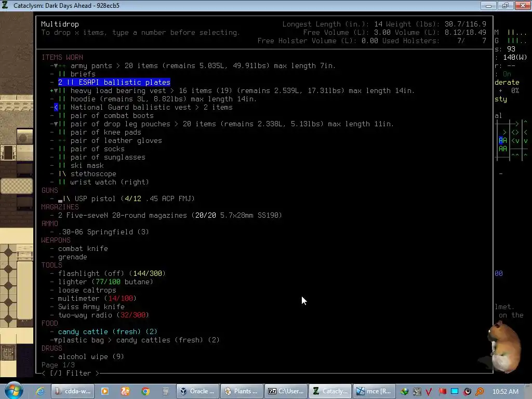Open the cdda-w... taskbar window
This screenshot has width=532, height=399.
click(73, 391)
